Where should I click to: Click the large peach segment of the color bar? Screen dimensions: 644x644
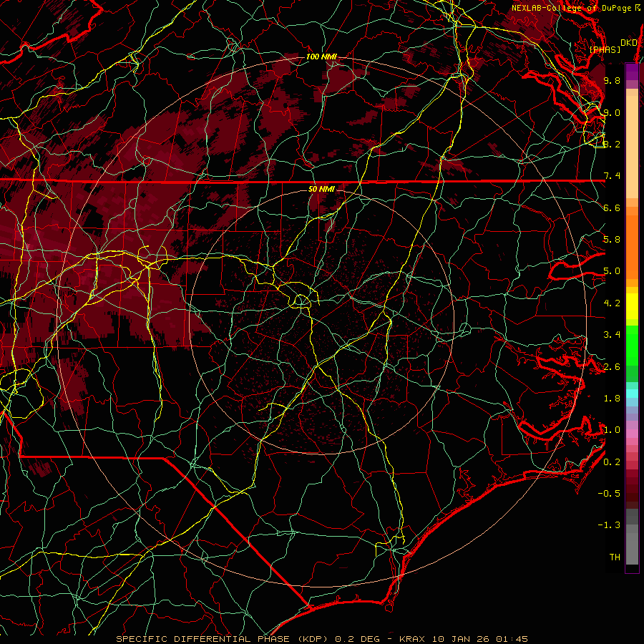[632, 147]
